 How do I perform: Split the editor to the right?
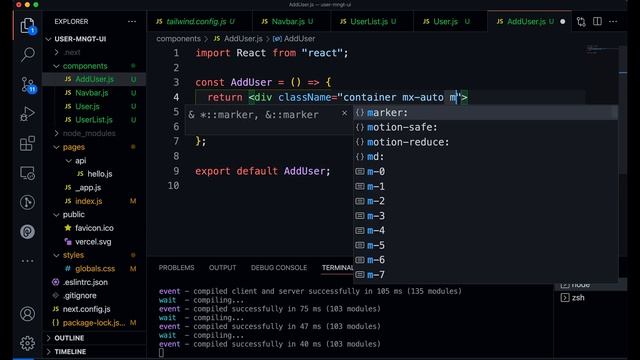(x=597, y=21)
